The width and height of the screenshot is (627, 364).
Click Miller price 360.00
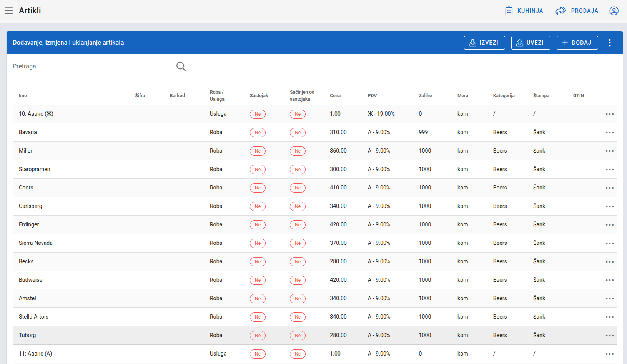coord(338,151)
